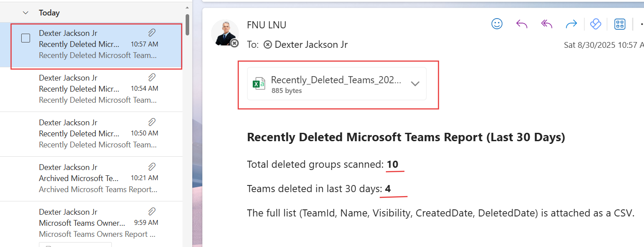
Task: Open the attachment options dropdown arrow
Action: 415,84
